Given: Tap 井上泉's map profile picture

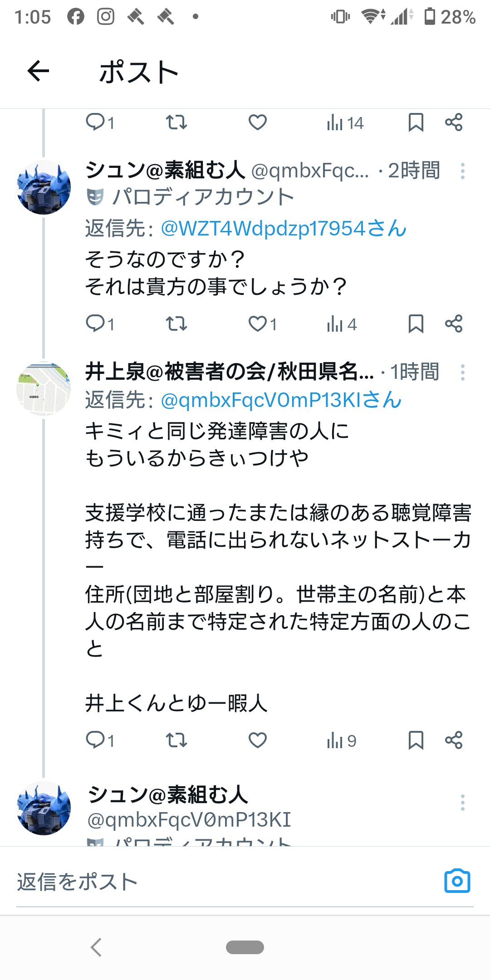Looking at the screenshot, I should coord(44,389).
